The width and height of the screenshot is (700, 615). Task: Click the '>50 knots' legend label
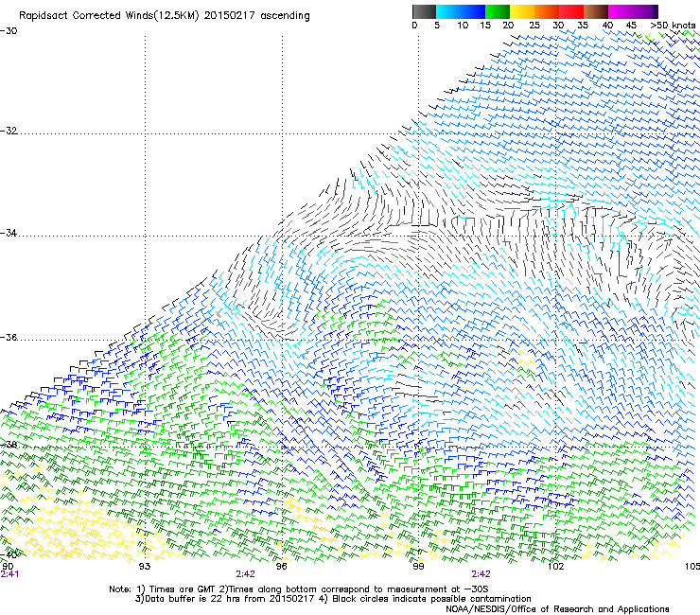click(673, 26)
